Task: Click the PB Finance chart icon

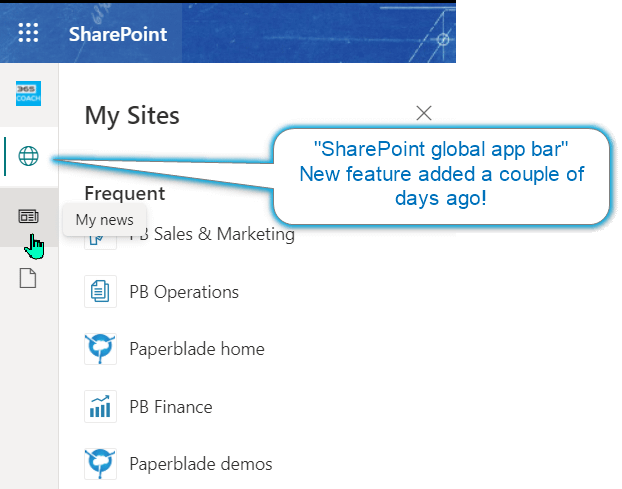Action: pyautogui.click(x=101, y=407)
